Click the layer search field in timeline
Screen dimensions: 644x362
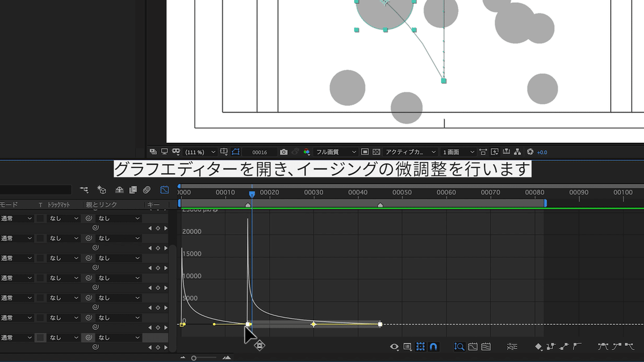coord(35,189)
